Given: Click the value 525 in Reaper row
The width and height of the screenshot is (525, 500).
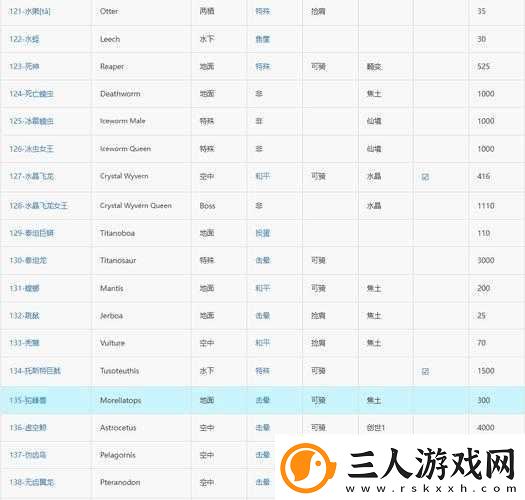Looking at the screenshot, I should click(x=483, y=67).
